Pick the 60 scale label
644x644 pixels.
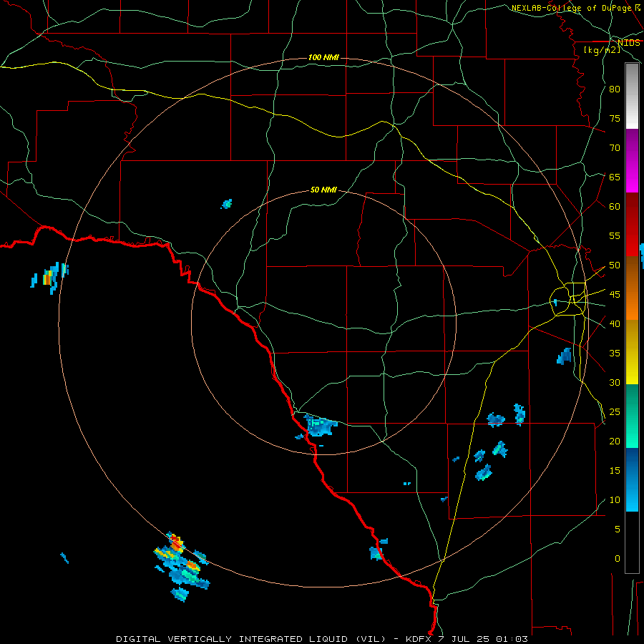615,207
